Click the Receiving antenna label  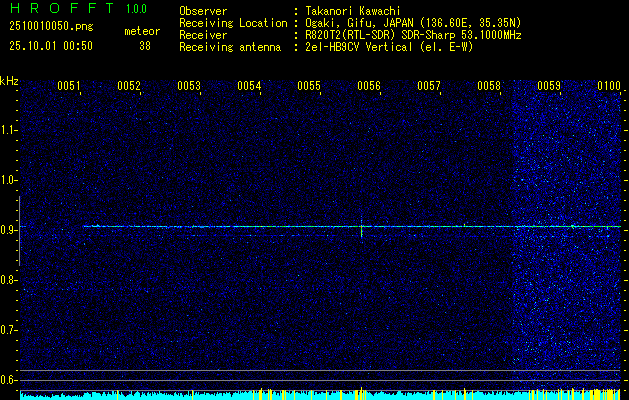(x=230, y=47)
